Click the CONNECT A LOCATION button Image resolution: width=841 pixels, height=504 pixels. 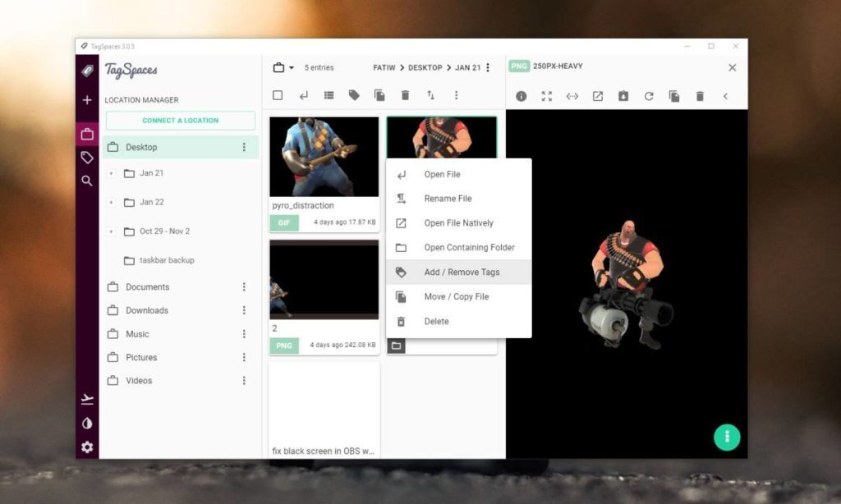coord(179,120)
